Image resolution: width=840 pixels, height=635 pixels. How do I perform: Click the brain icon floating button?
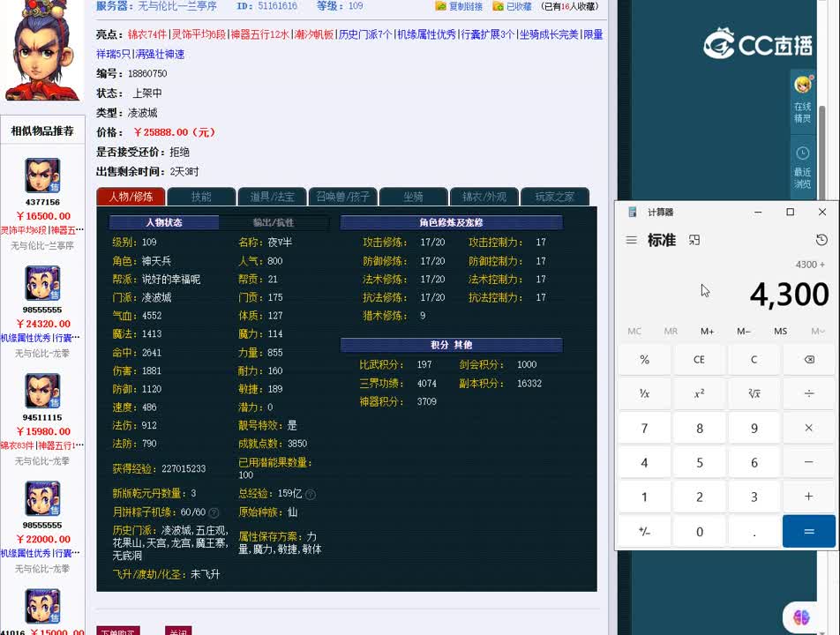click(x=801, y=618)
